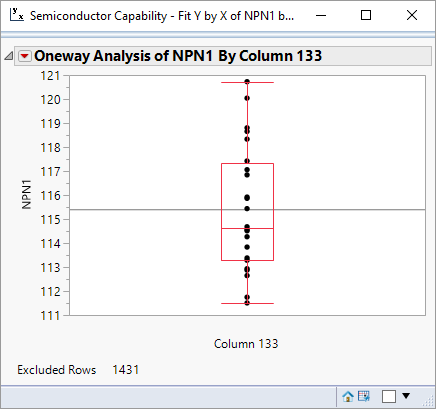This screenshot has height=409, width=436.
Task: Click the Column 133 x-axis label
Action: [x=246, y=344]
